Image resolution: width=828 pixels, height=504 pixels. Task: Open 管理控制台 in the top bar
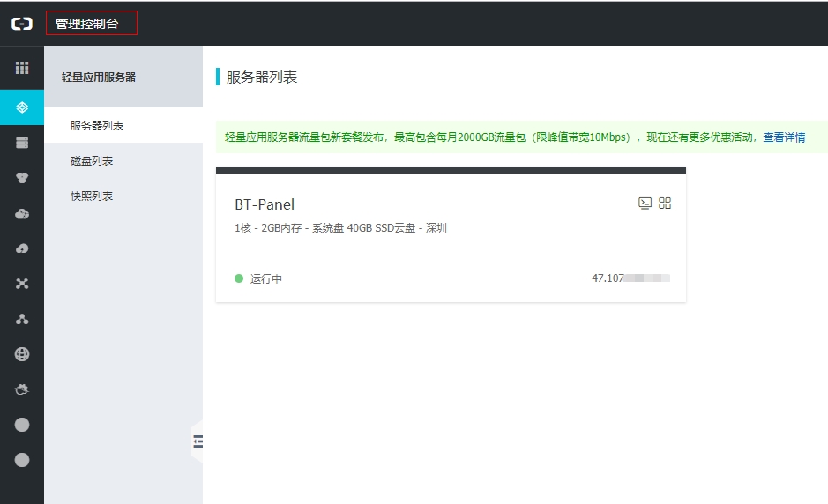86,24
